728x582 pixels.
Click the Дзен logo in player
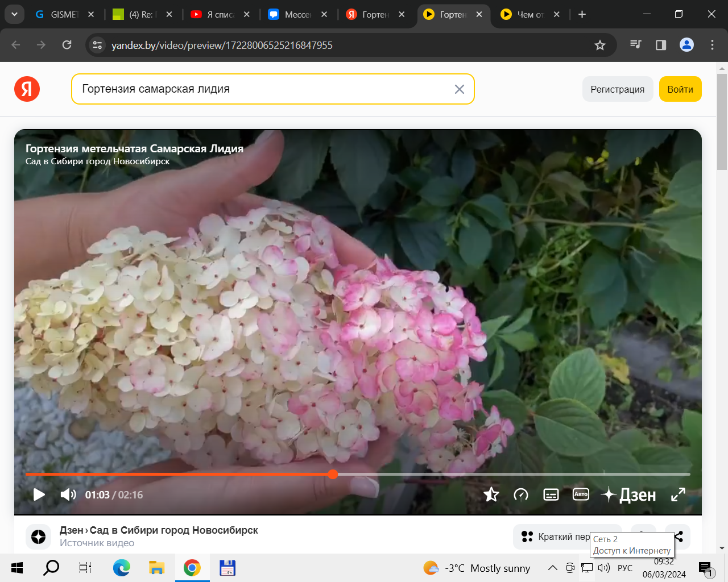(x=629, y=494)
